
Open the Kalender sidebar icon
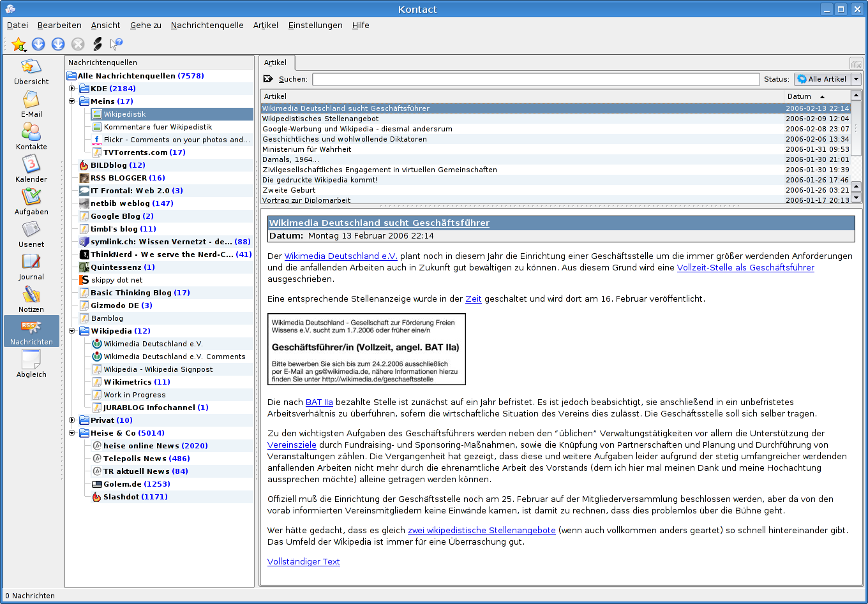click(31, 170)
